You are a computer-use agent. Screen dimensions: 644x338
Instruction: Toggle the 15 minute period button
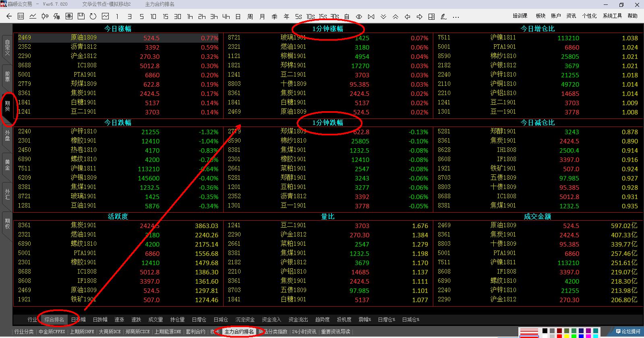pos(166,17)
